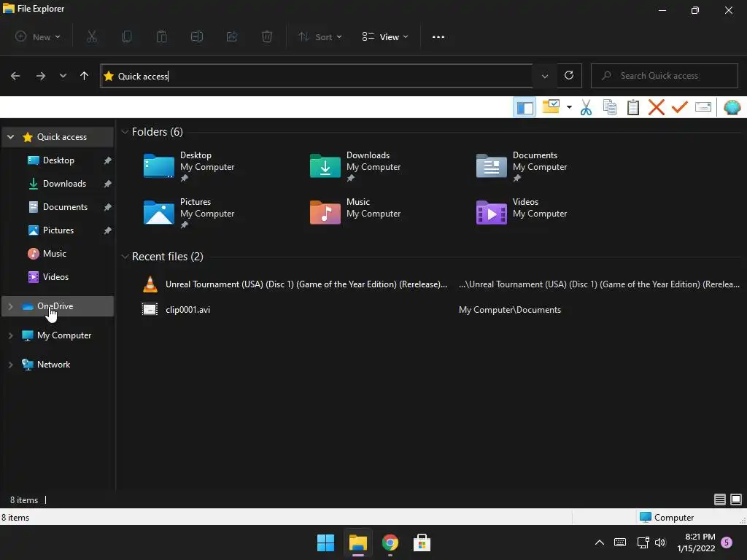Click the Cut scissors icon in the top command bar
The width and height of the screenshot is (747, 560).
92,36
